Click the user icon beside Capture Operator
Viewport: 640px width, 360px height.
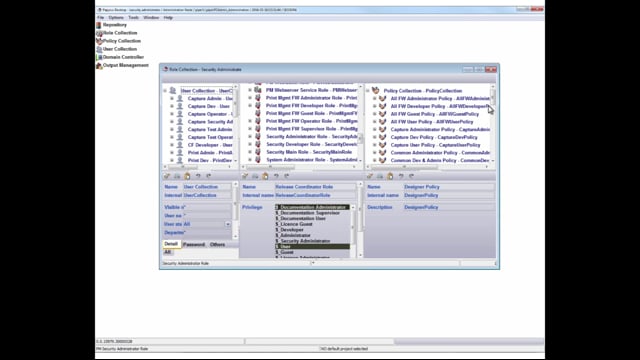pyautogui.click(x=180, y=114)
